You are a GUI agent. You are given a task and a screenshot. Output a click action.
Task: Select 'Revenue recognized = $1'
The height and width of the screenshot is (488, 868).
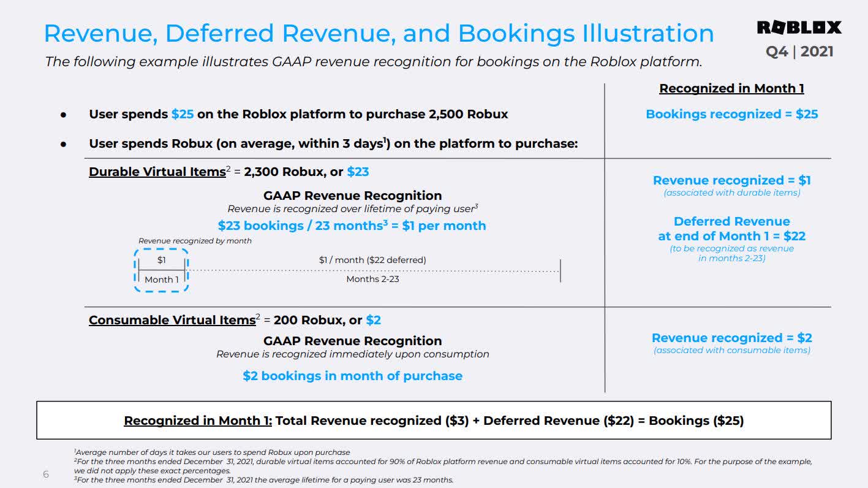point(732,180)
